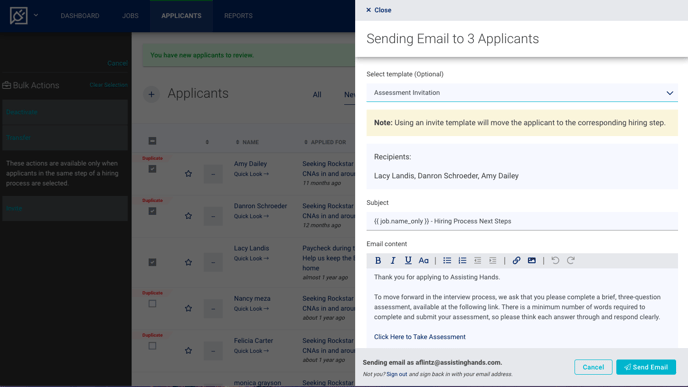Viewport: 688px width, 387px height.
Task: Click the rating dash box for Nancy meza
Action: (213, 308)
